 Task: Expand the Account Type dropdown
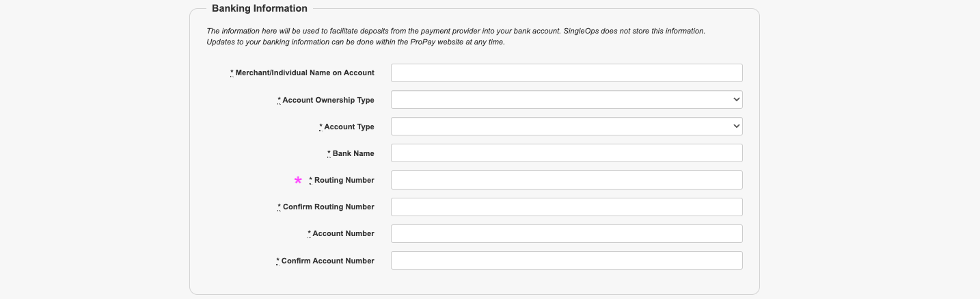pos(566,127)
